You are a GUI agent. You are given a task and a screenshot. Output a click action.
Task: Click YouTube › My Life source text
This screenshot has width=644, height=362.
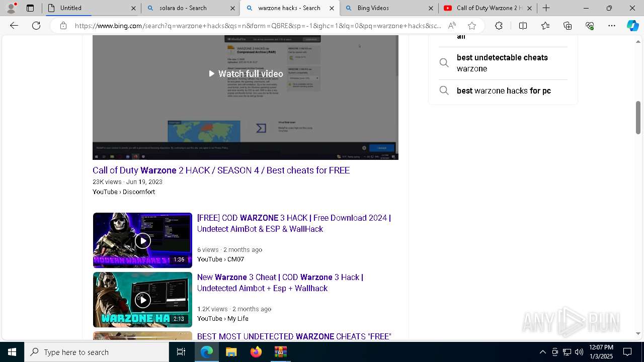(222, 318)
